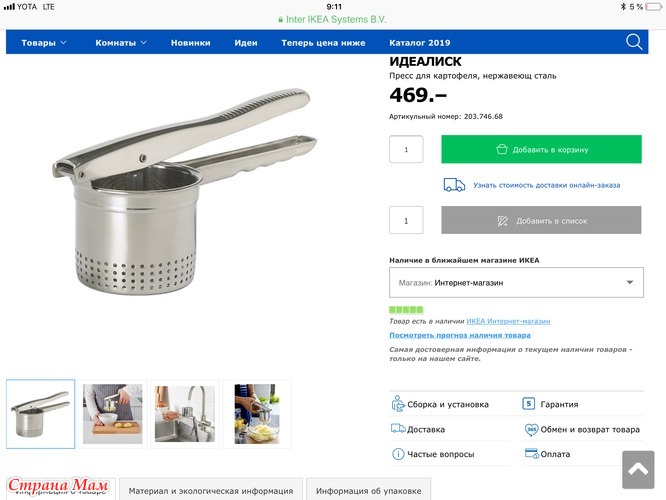This screenshot has height=500, width=666.
Task: Click the Оплата card icon
Action: pyautogui.click(x=532, y=453)
